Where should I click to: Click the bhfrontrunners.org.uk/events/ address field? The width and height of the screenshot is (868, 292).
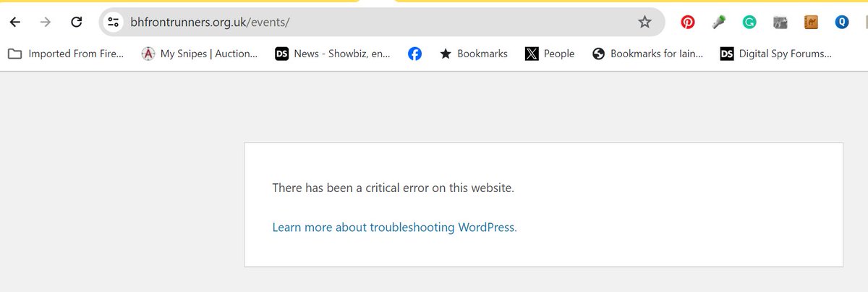381,22
